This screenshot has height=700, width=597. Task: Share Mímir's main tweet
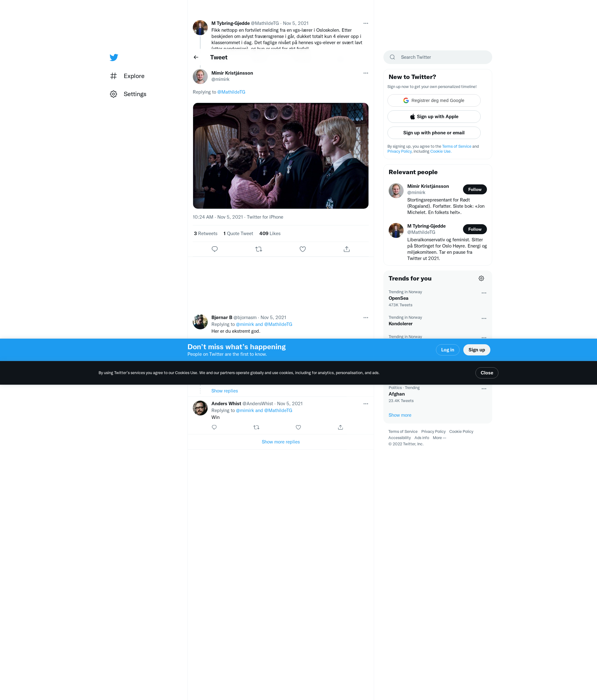point(347,249)
